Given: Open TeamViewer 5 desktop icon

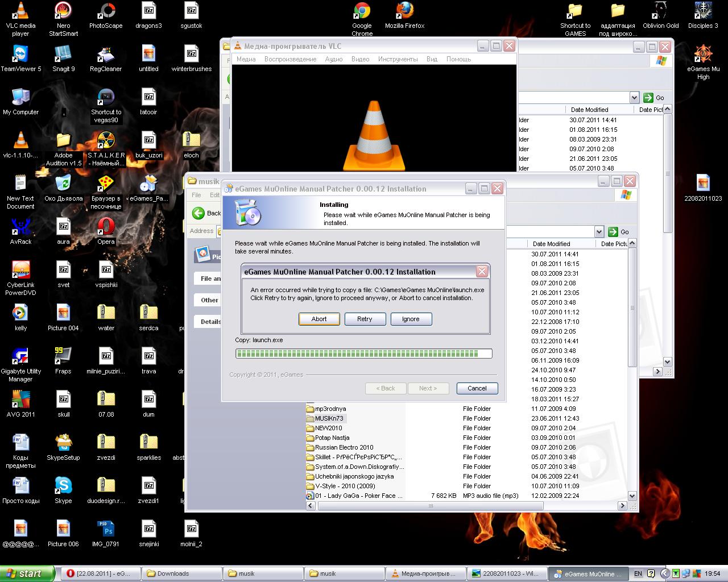Looking at the screenshot, I should (20, 59).
